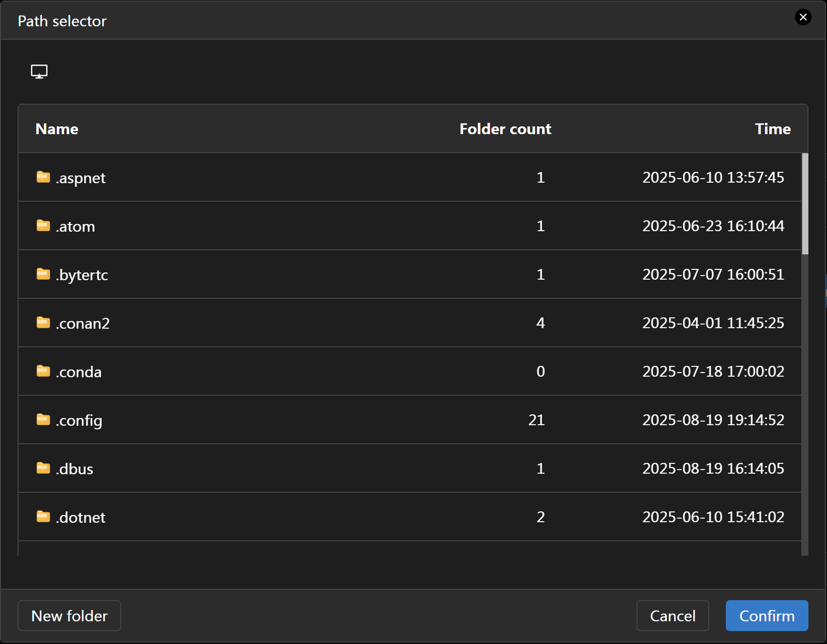Select the .conan2 folder name
The image size is (827, 644).
pyautogui.click(x=83, y=324)
